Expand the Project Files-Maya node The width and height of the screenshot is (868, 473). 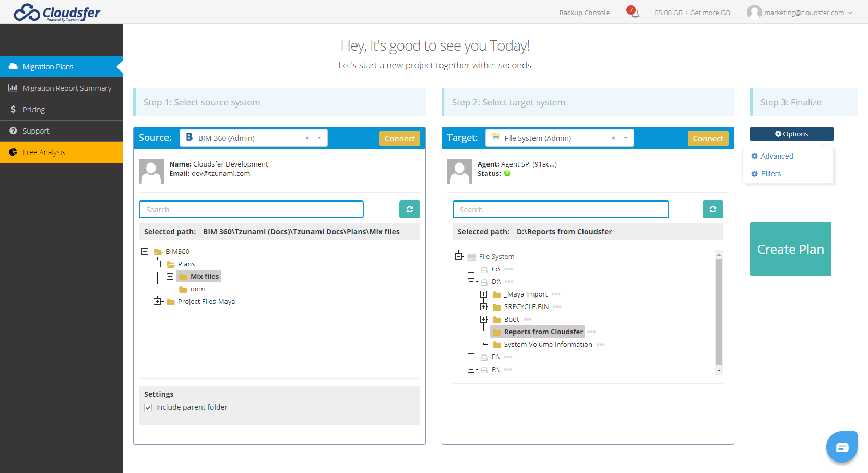coord(157,301)
